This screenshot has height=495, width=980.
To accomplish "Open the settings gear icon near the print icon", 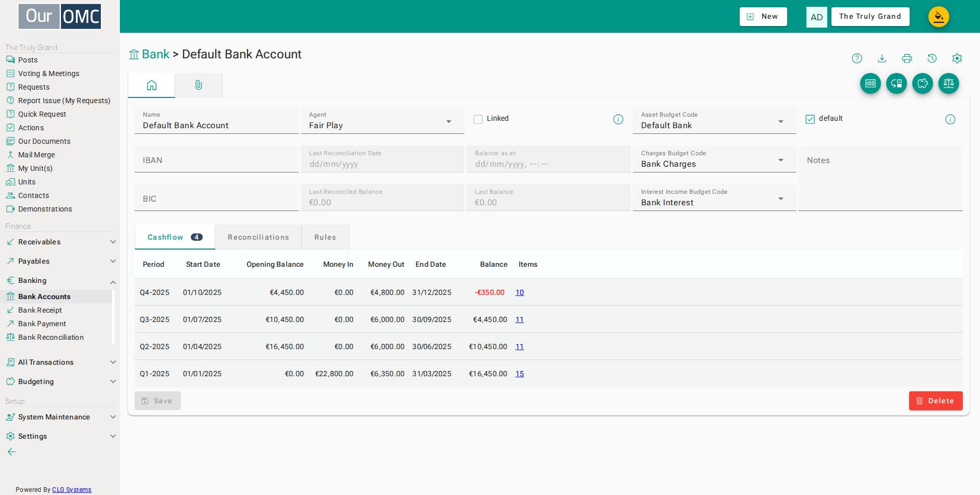I will (957, 58).
